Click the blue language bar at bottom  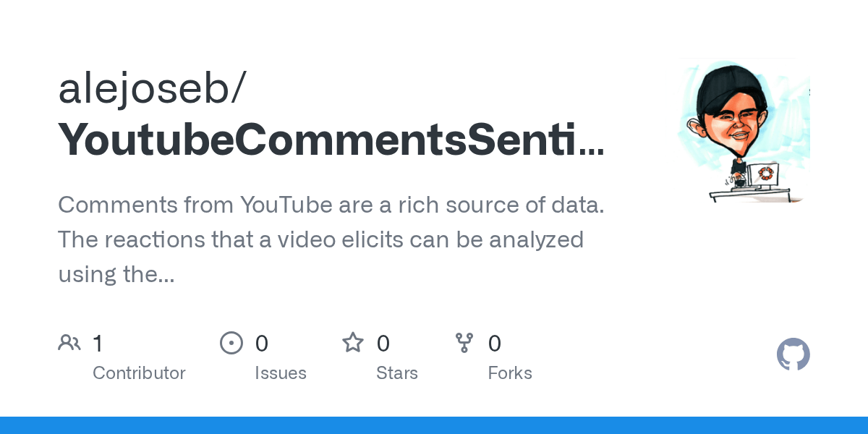(434, 425)
